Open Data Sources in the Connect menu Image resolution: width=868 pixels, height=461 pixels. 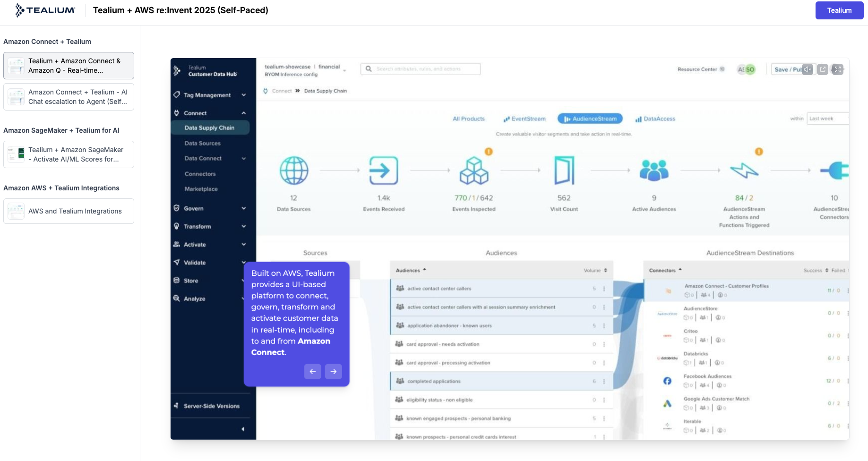click(202, 143)
